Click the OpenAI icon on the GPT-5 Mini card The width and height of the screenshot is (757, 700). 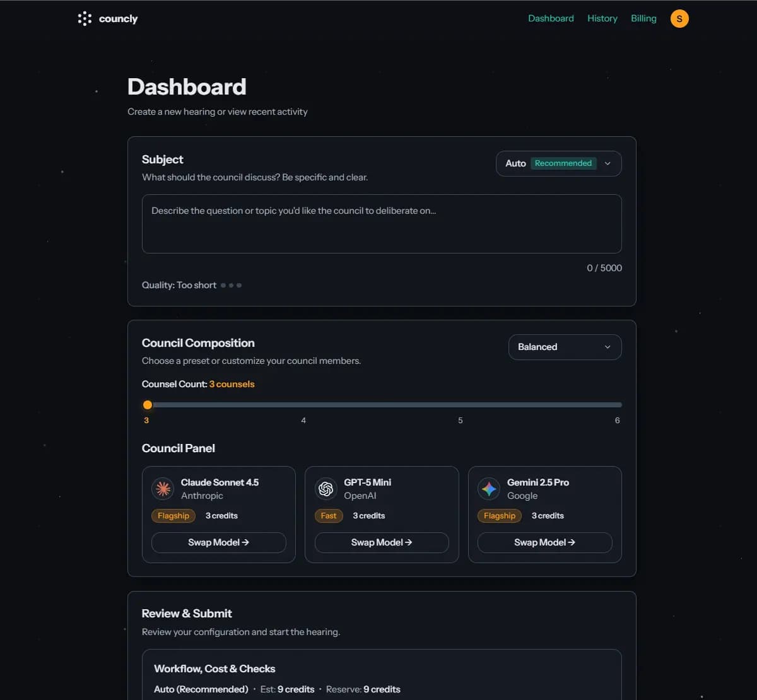point(326,489)
